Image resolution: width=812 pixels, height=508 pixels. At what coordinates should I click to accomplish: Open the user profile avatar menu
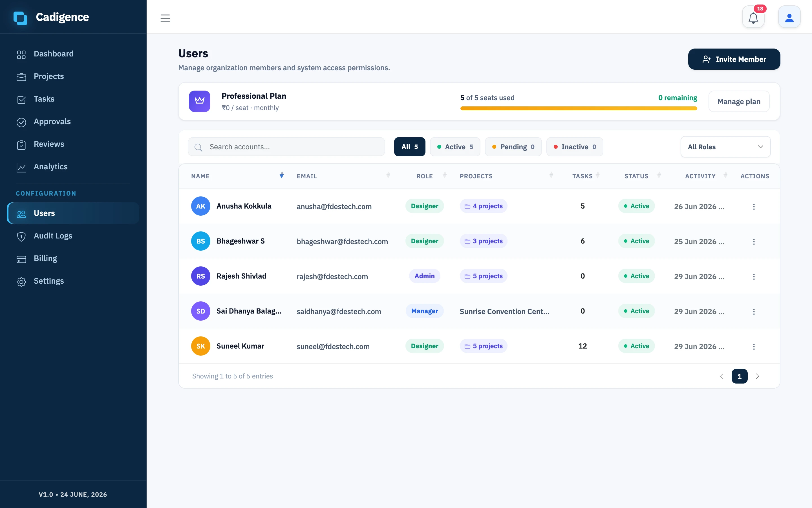(x=789, y=17)
